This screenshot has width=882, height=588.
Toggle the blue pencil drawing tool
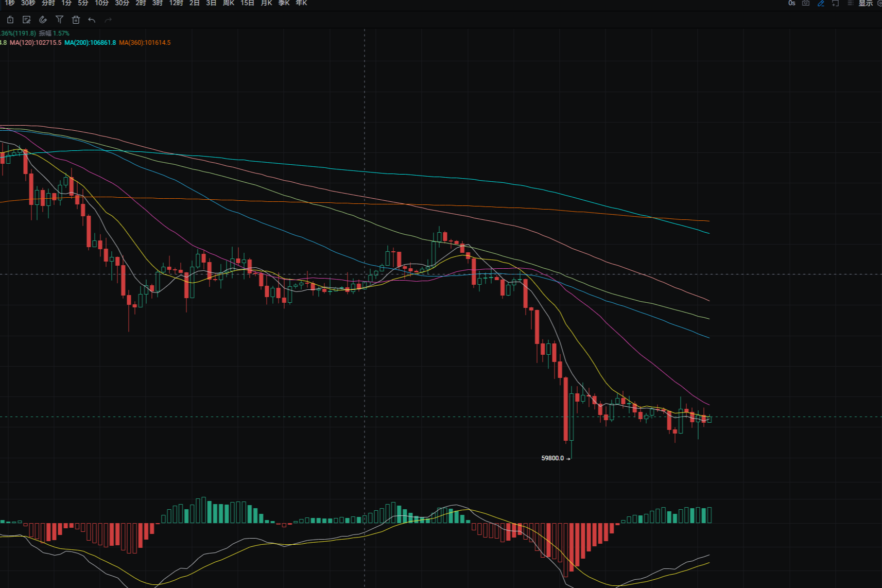pyautogui.click(x=821, y=3)
